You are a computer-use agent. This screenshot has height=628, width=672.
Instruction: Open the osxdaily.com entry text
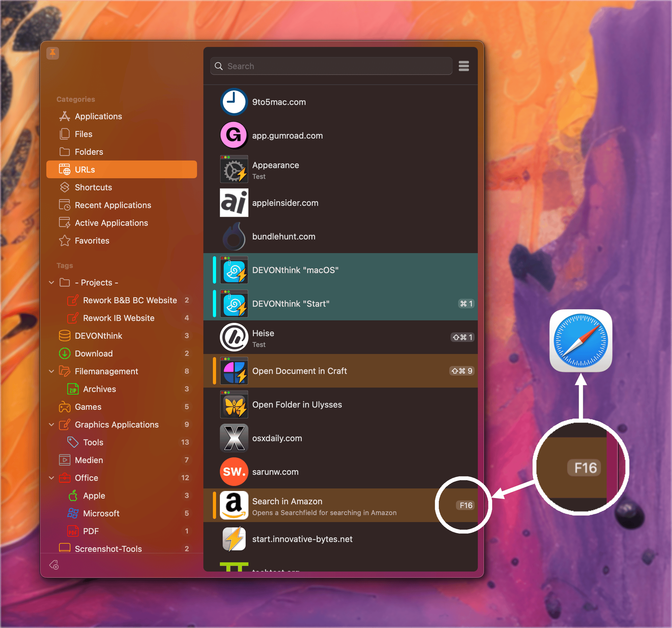coord(277,438)
